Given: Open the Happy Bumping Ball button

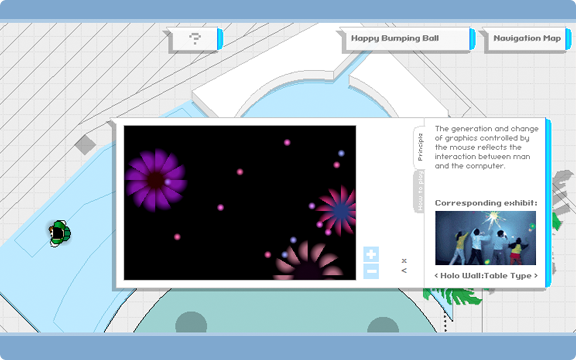Looking at the screenshot, I should pyautogui.click(x=395, y=38).
